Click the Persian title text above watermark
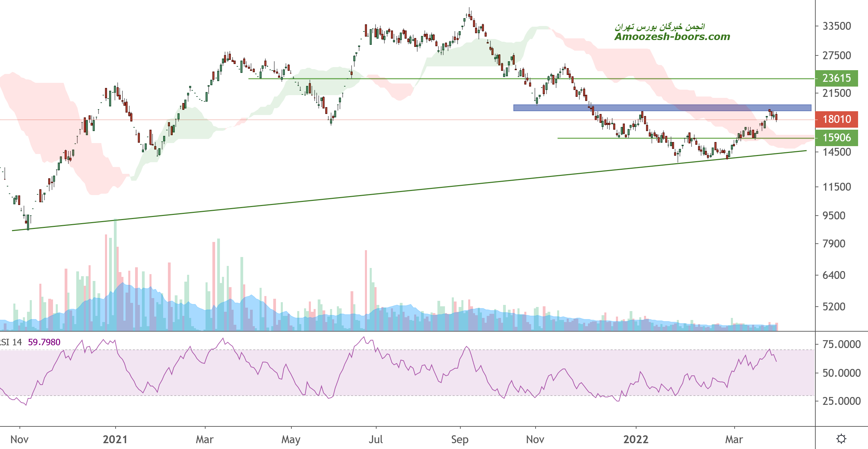The height and width of the screenshot is (449, 868). tap(659, 26)
